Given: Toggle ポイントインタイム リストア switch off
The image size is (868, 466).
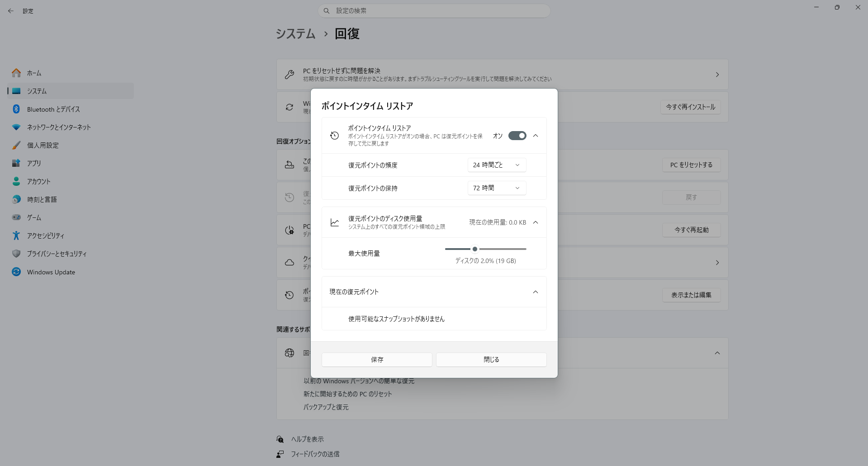Looking at the screenshot, I should tap(517, 136).
